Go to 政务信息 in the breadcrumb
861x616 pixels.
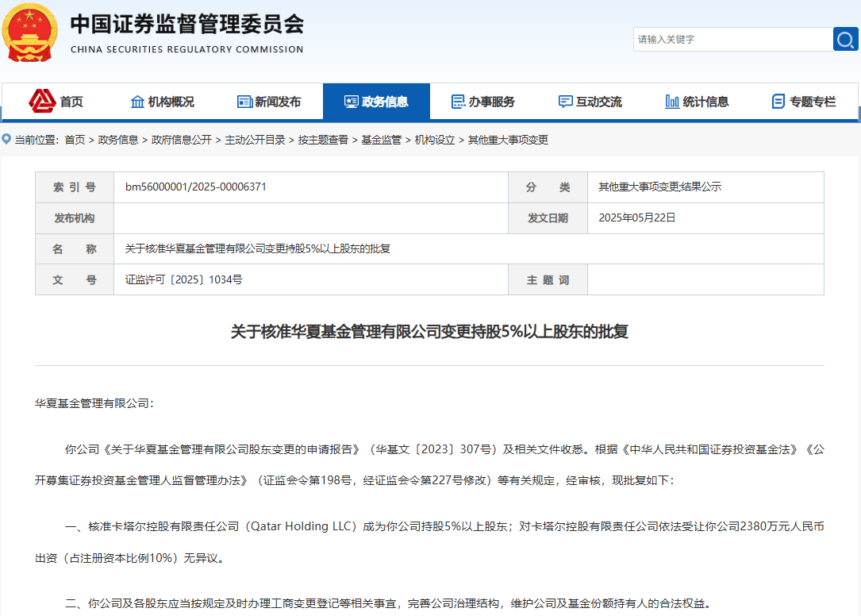click(x=118, y=141)
